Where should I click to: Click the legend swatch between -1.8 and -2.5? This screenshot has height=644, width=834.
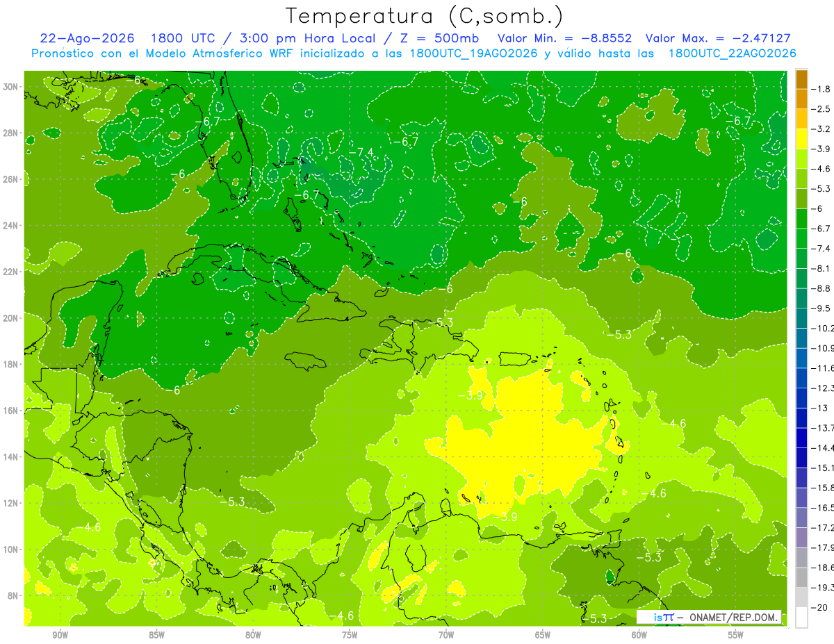click(x=801, y=99)
